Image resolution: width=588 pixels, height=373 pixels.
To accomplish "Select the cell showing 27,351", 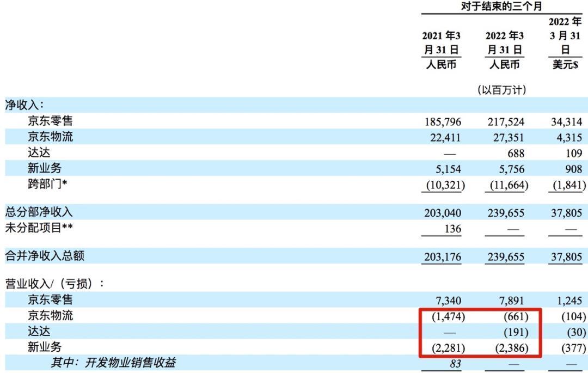I will tap(509, 138).
